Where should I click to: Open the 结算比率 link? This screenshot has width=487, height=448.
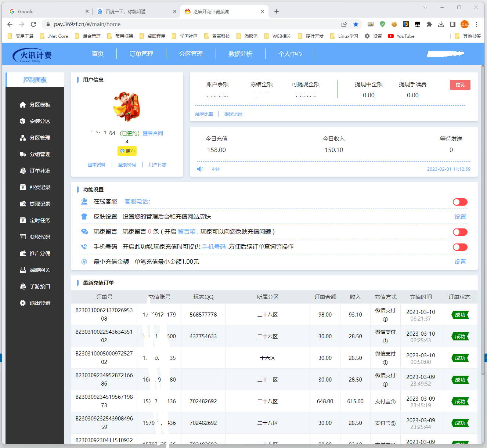(x=204, y=114)
